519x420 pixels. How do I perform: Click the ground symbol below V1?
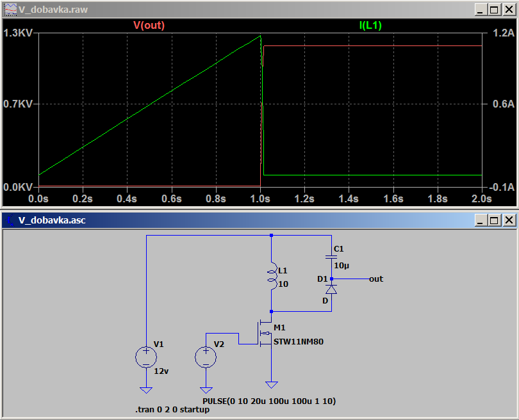tap(146, 390)
